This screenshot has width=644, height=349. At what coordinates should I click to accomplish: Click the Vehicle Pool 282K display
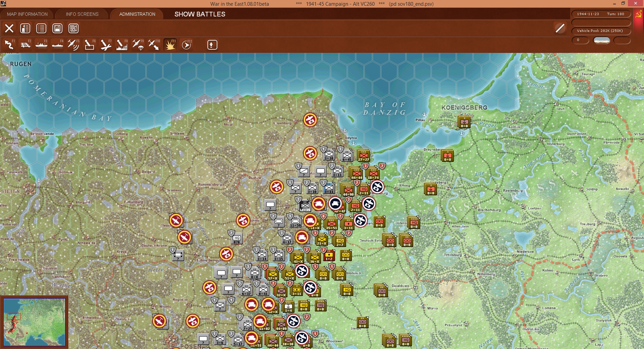[601, 31]
